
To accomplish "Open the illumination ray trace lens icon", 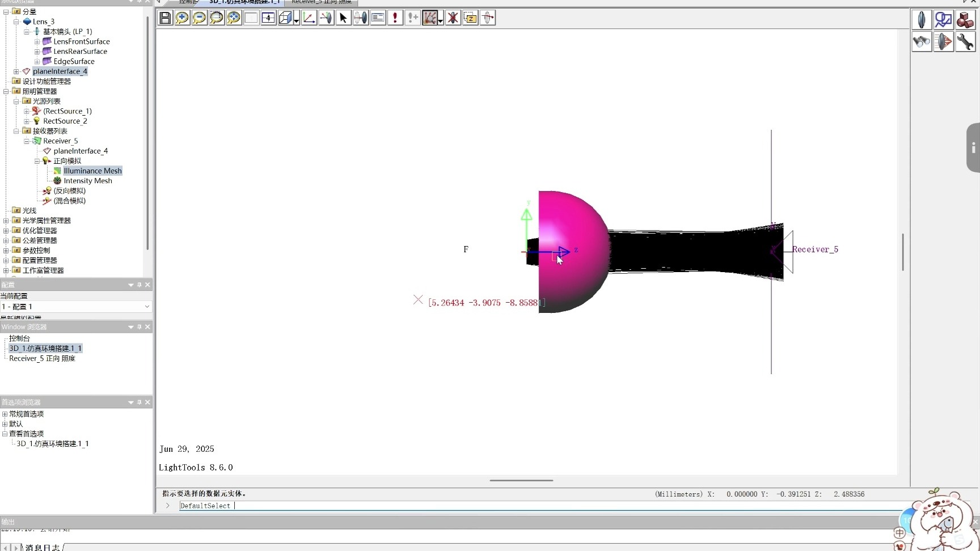I will (943, 41).
